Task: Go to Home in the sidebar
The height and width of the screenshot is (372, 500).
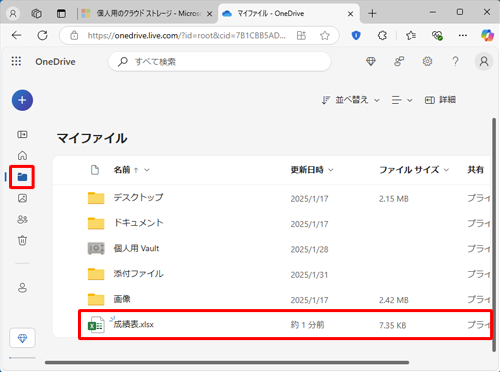Action: tap(22, 155)
